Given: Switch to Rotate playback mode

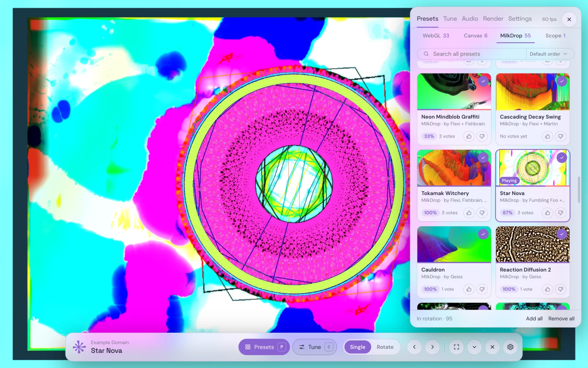Looking at the screenshot, I should pyautogui.click(x=385, y=347).
